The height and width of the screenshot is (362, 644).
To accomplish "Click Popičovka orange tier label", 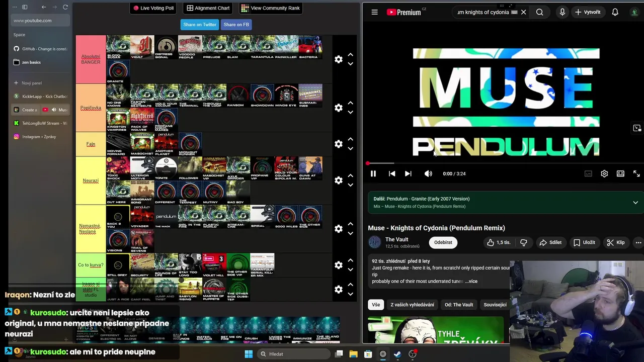I will (x=91, y=108).
